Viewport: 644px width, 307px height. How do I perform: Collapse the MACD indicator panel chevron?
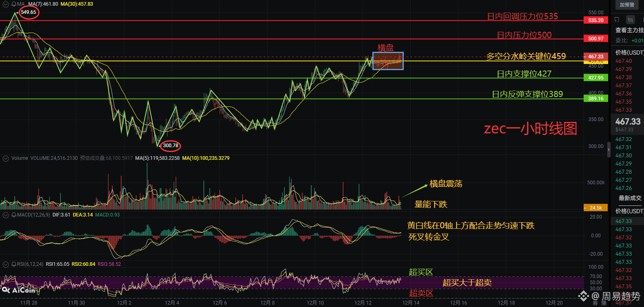click(x=6, y=215)
